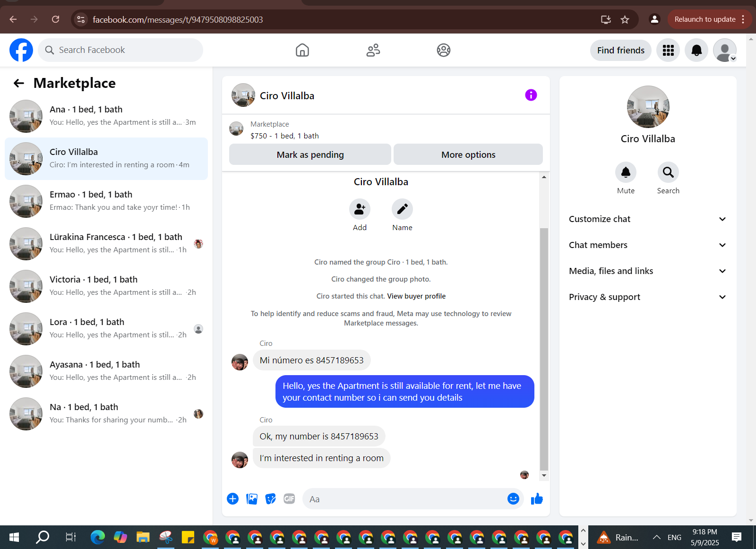The width and height of the screenshot is (756, 549).
Task: Bookmark this page with star icon
Action: [625, 19]
